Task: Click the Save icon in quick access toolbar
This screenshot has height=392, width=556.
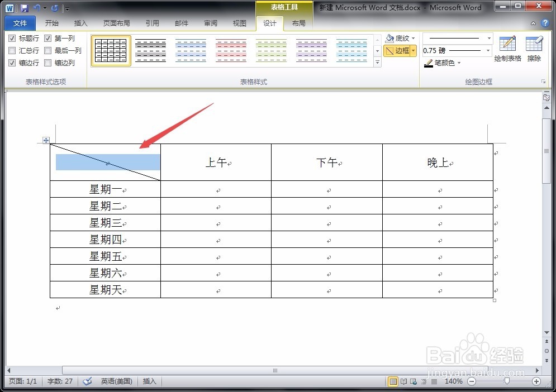Action: click(24, 8)
